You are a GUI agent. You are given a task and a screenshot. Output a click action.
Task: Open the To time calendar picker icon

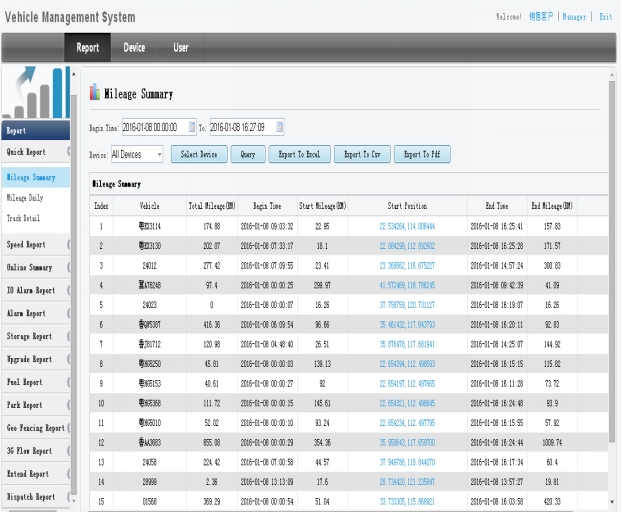pyautogui.click(x=280, y=127)
